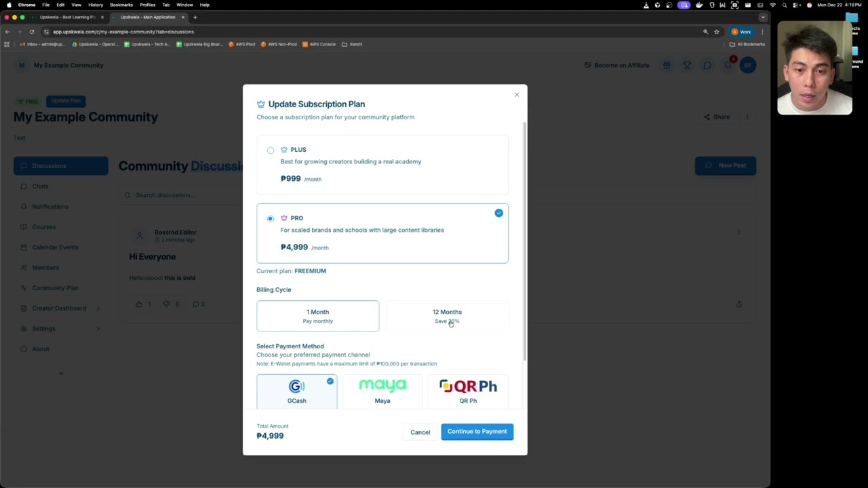
Task: Click the Wi-Fi icon in the menu bar
Action: tap(772, 5)
